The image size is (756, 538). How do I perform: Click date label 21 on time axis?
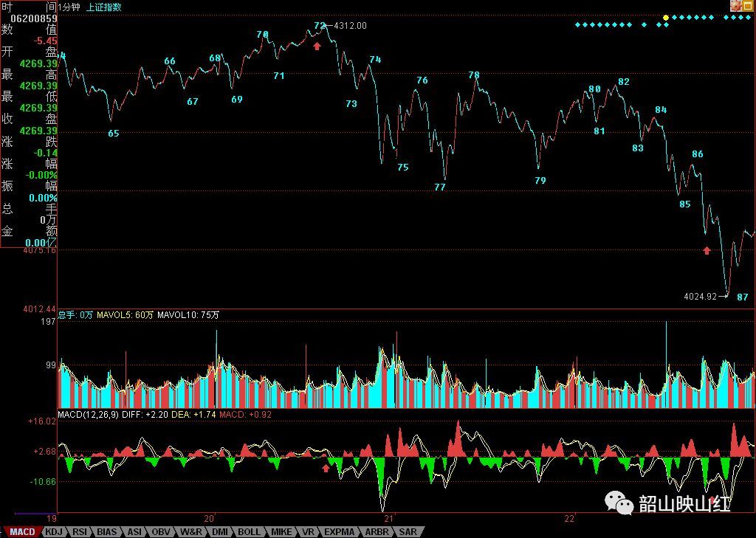(389, 519)
